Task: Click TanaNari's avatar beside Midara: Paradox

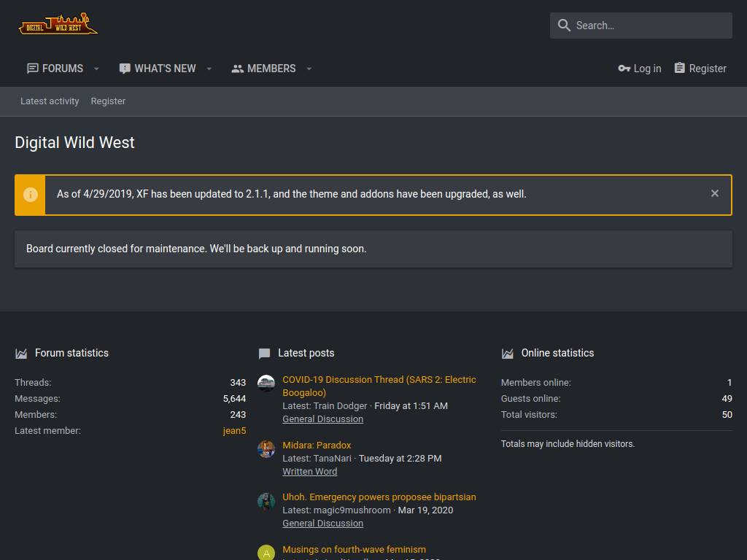Action: click(x=266, y=449)
